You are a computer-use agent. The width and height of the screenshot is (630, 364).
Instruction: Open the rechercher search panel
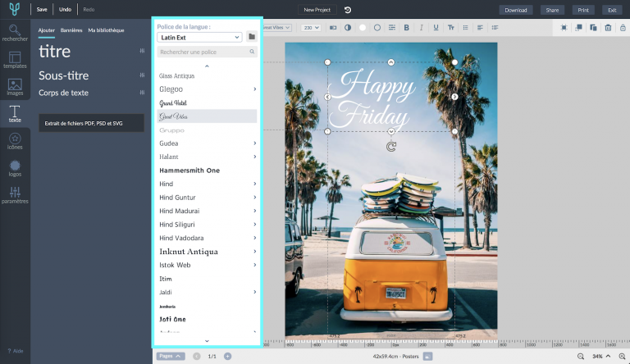coord(15,35)
